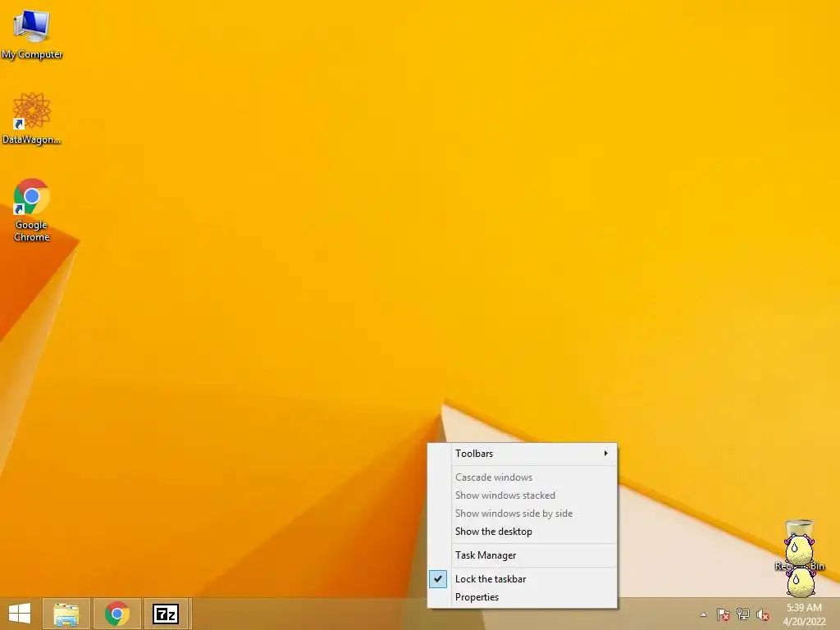Image resolution: width=840 pixels, height=630 pixels.
Task: Click the muted speaker volume icon
Action: [762, 614]
